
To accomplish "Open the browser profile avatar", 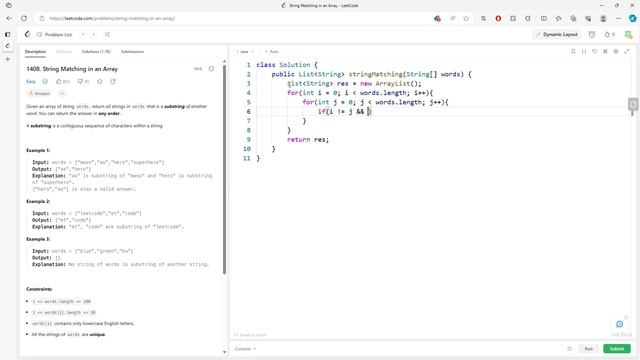I will tap(603, 18).
